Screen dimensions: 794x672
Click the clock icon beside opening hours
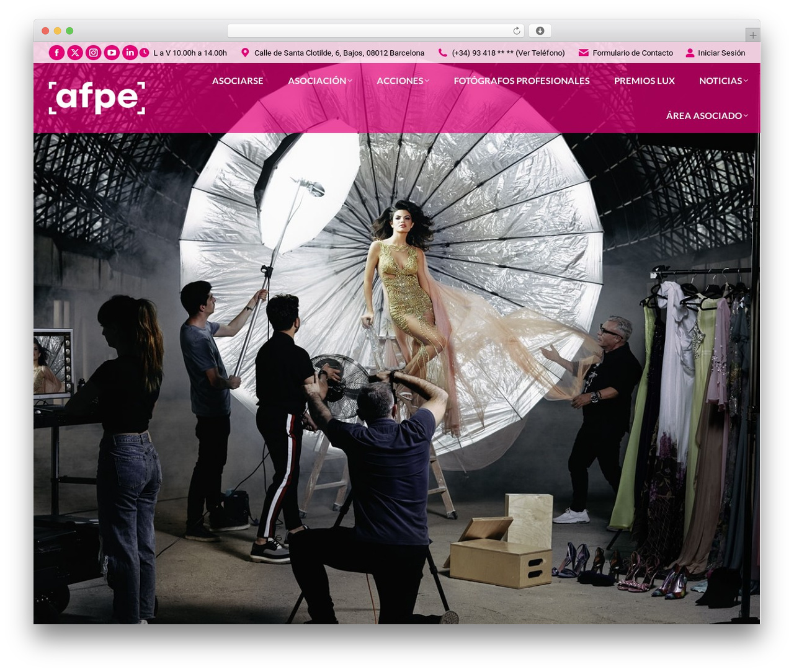[x=144, y=53]
